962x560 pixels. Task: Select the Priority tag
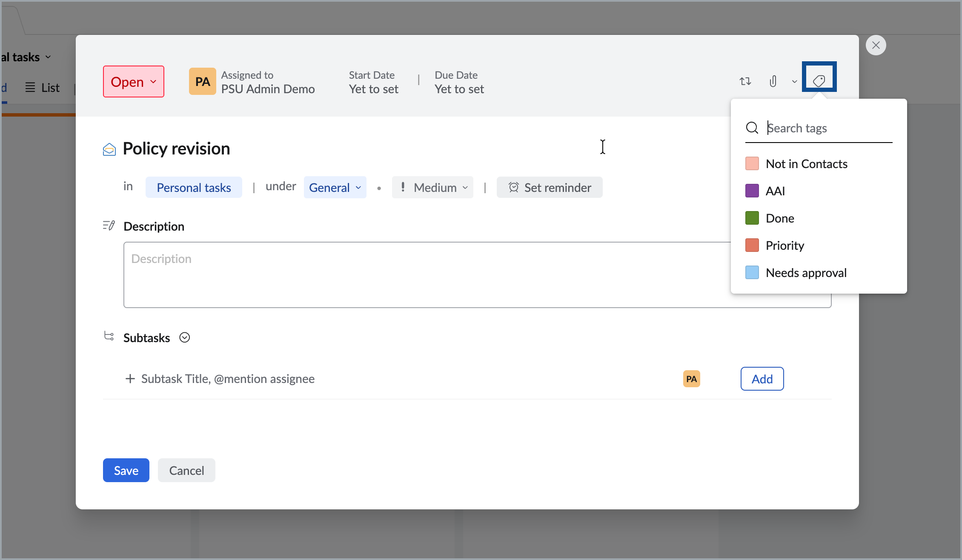(x=819, y=246)
